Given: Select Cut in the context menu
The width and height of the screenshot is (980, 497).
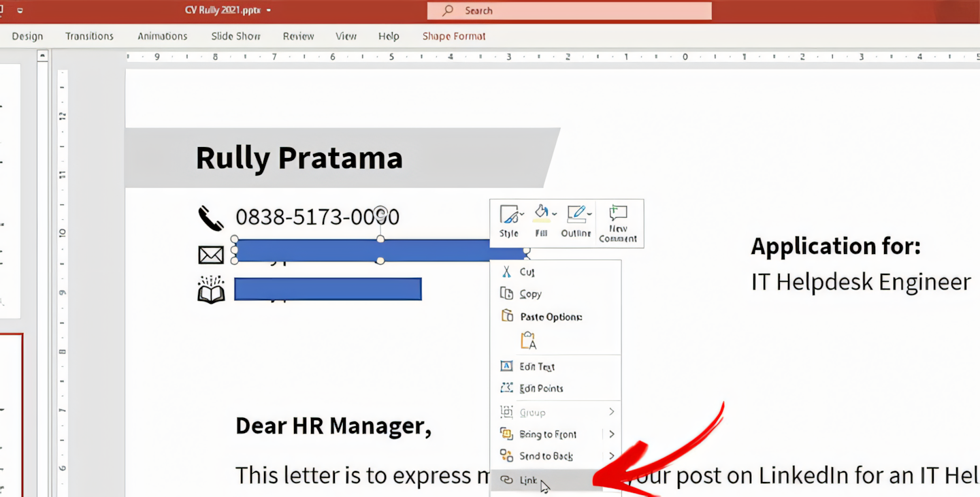Looking at the screenshot, I should click(x=527, y=272).
